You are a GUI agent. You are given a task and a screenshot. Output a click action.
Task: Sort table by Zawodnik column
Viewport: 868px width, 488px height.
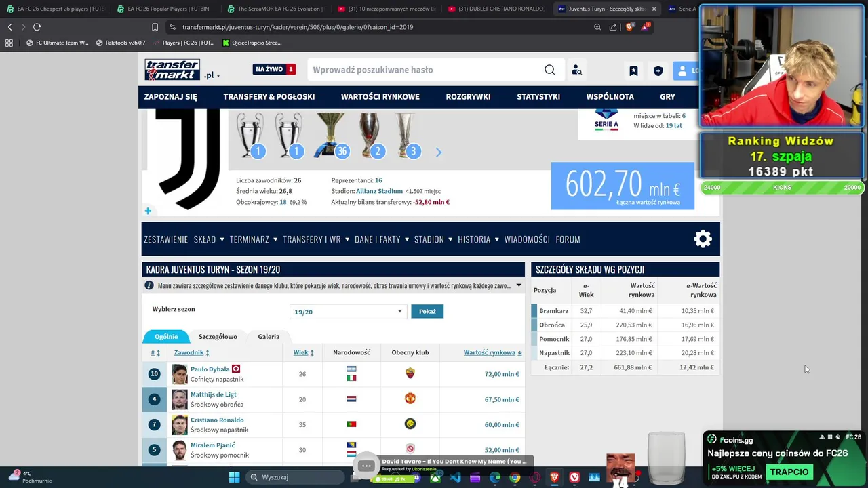coord(191,352)
